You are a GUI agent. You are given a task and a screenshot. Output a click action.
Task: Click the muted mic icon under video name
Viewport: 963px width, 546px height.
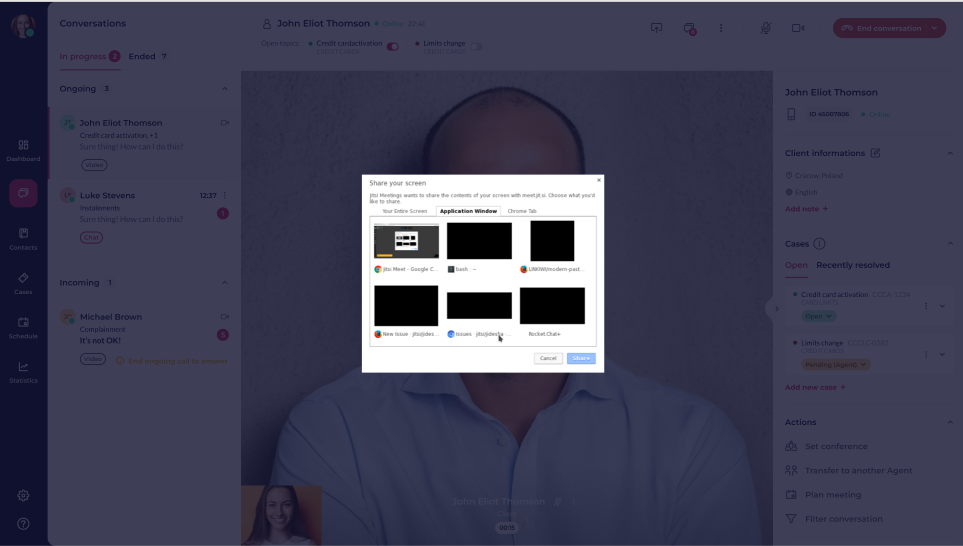558,502
